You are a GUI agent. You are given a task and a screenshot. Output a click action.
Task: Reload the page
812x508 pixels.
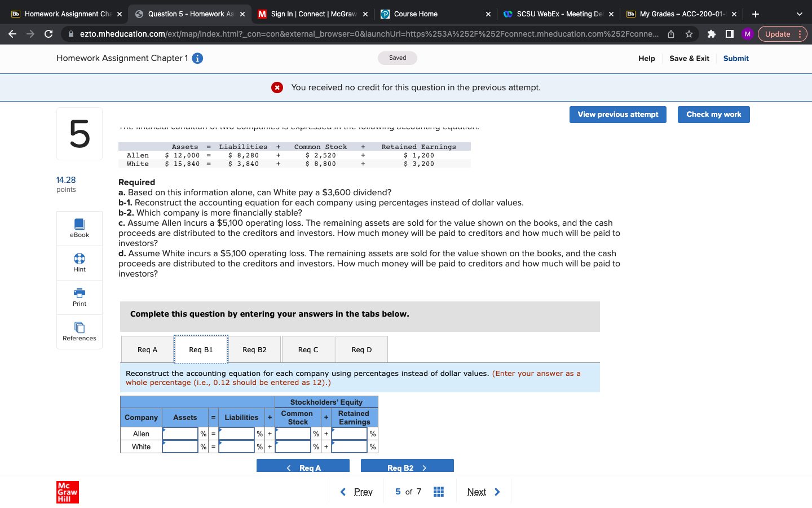pos(48,34)
